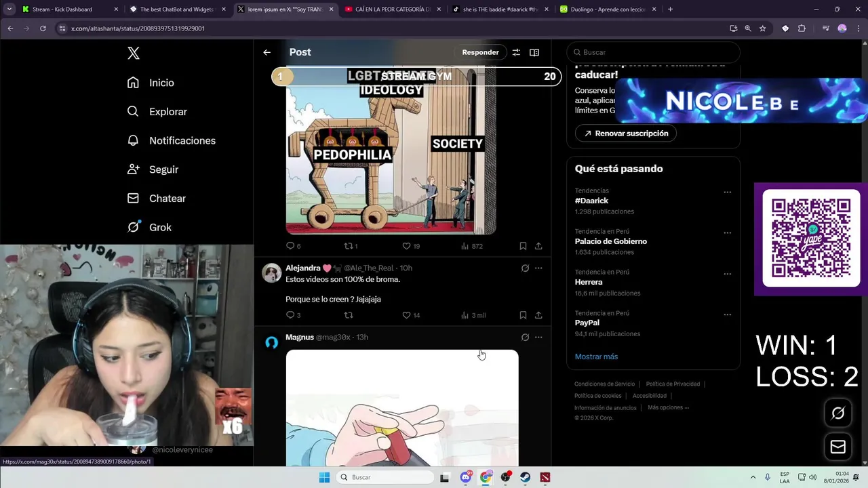Repost Alejandra's post

(349, 315)
